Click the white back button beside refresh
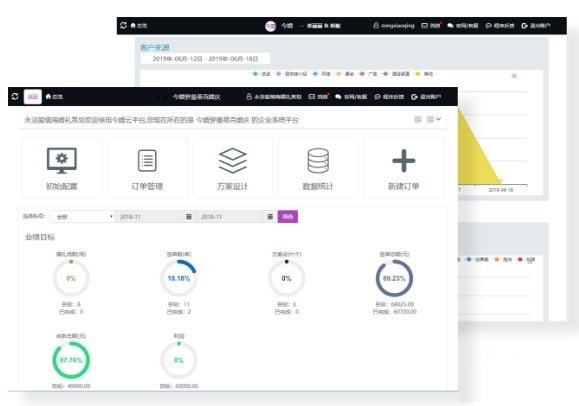Viewport: 579px width, 406px height. coord(32,97)
